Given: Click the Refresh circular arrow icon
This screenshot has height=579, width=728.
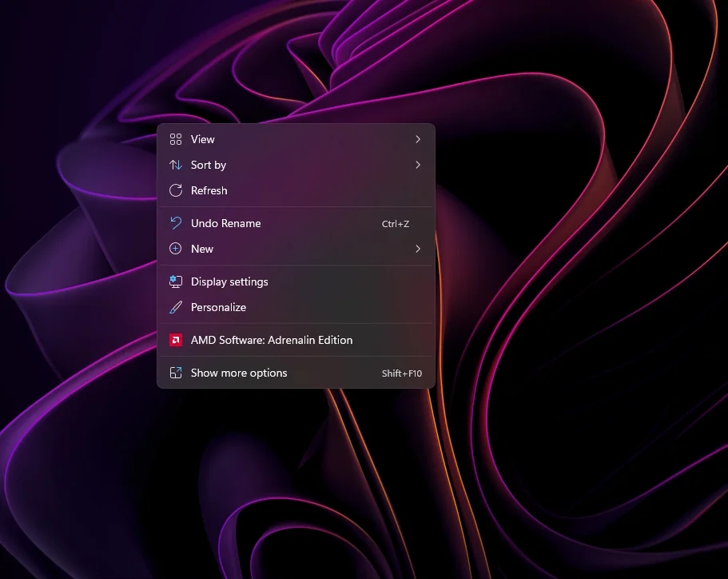Looking at the screenshot, I should tap(176, 190).
